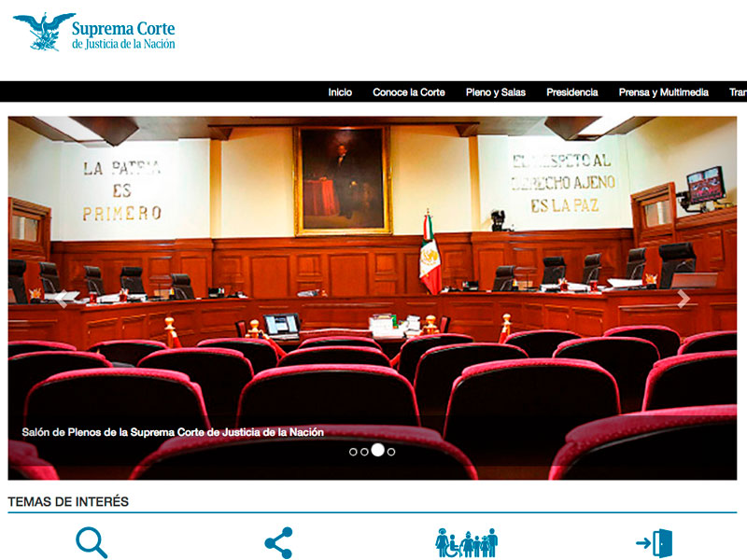Image resolution: width=747 pixels, height=560 pixels.
Task: Open Conoce la Corte menu
Action: click(x=409, y=92)
